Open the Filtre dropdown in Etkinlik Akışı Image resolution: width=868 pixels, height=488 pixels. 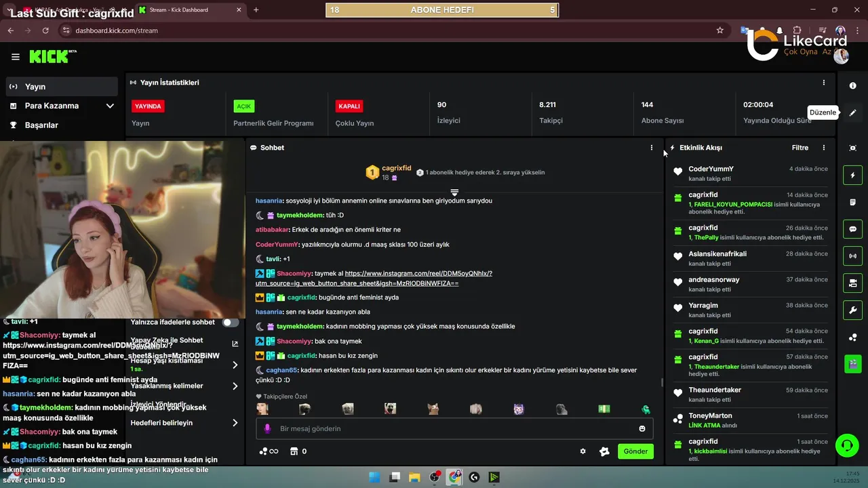pos(800,148)
